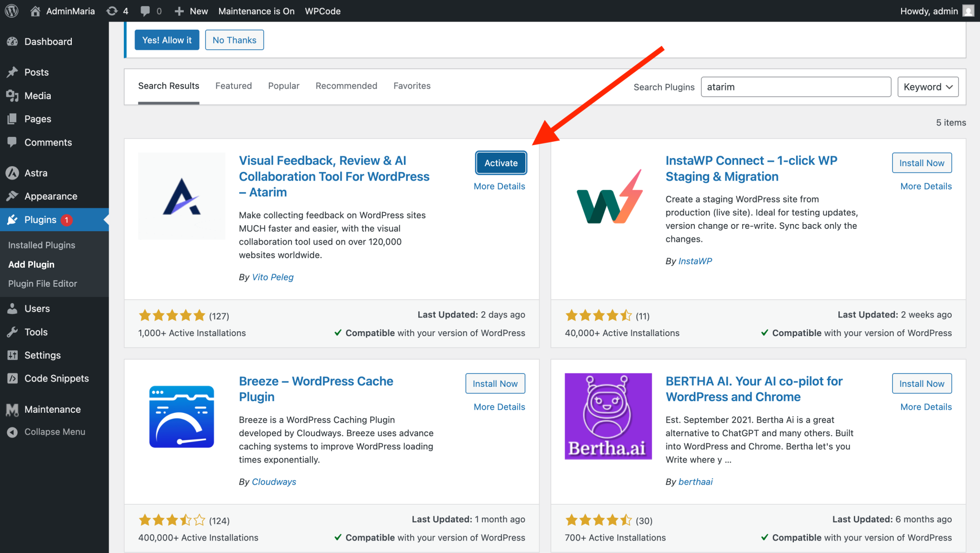
Task: Click the Search Plugins text field
Action: (x=795, y=87)
